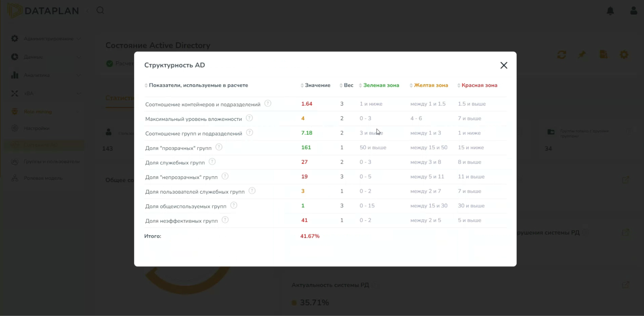Click the Состояние Active Directory page heading
The width and height of the screenshot is (644, 316).
tap(158, 45)
